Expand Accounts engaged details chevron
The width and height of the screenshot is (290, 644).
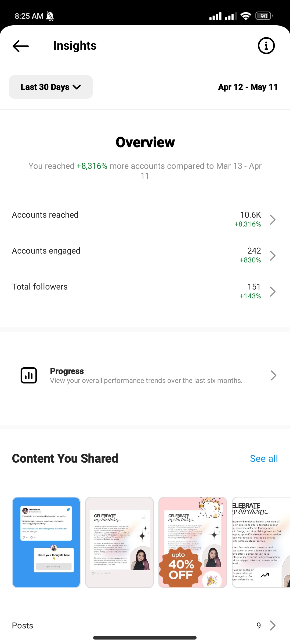point(273,255)
